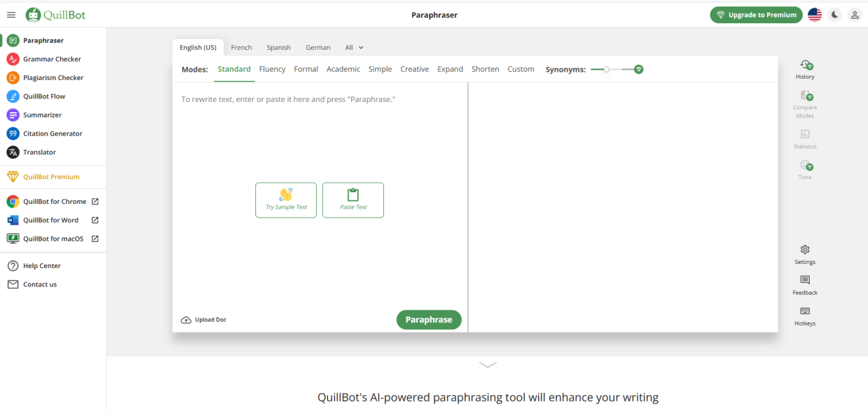Click the QuillBot logo

[55, 14]
